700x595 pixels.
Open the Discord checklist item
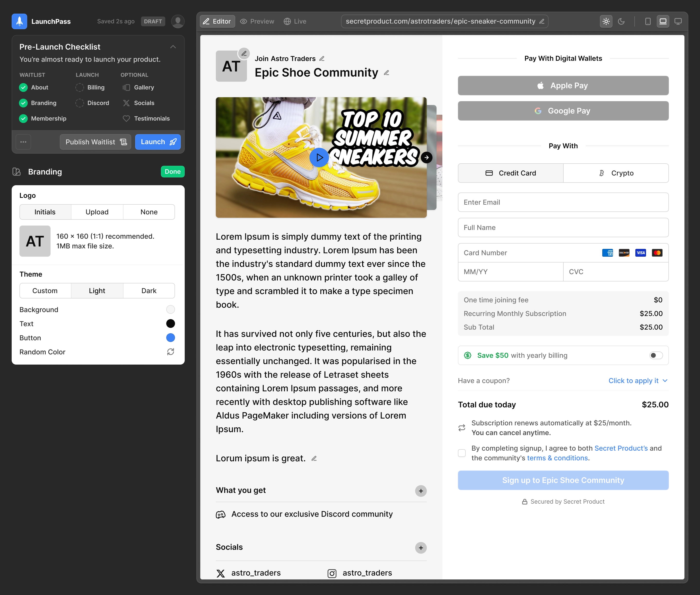92,103
